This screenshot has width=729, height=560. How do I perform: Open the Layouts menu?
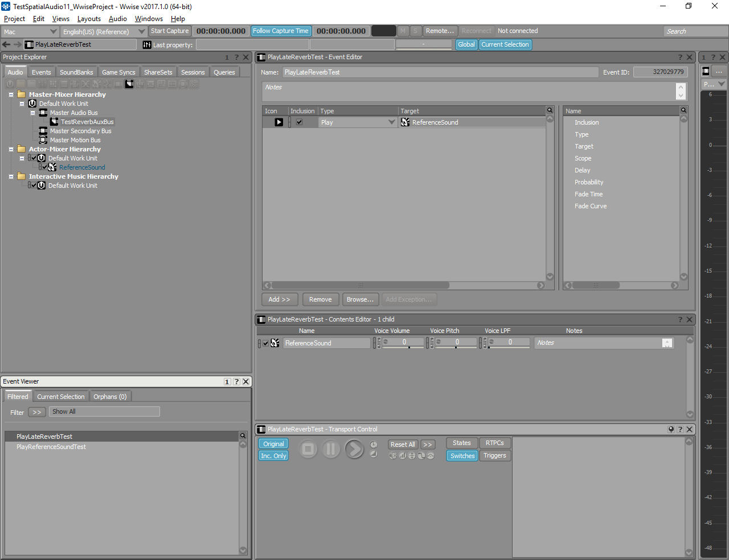click(89, 19)
